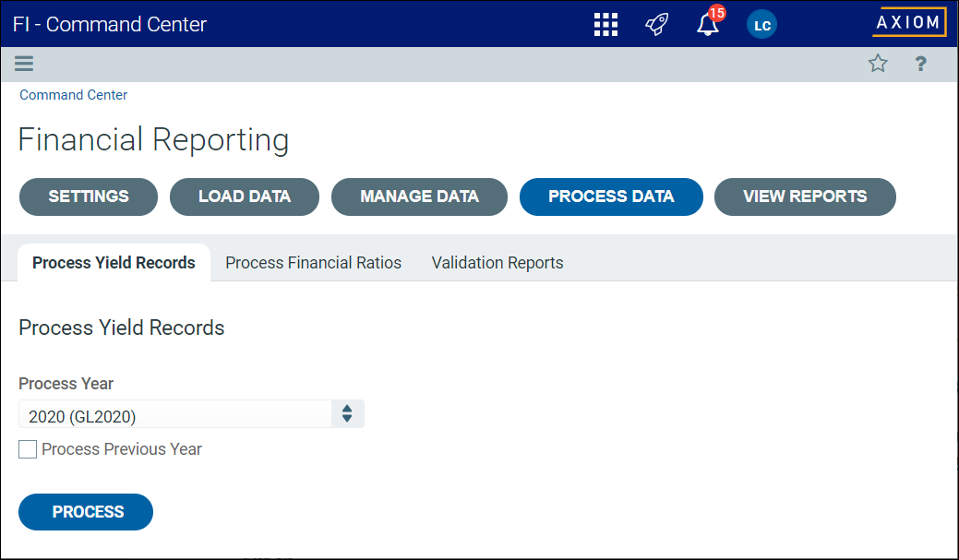The height and width of the screenshot is (560, 959).
Task: Open help with the question mark icon
Action: 920,64
